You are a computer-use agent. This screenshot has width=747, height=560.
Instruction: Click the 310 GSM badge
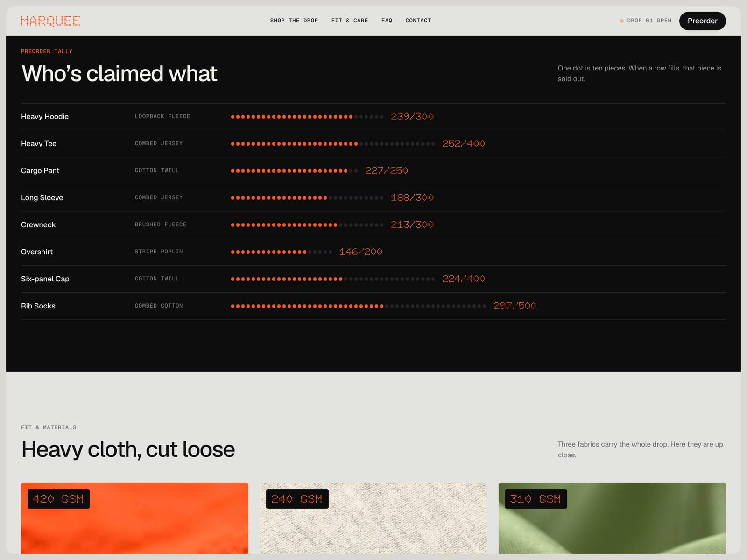coord(536,499)
